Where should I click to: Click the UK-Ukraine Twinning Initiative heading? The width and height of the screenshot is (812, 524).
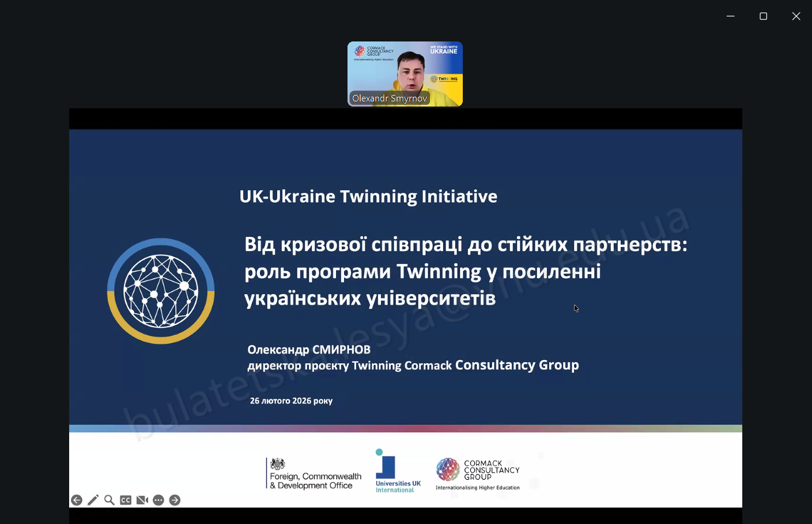tap(368, 196)
